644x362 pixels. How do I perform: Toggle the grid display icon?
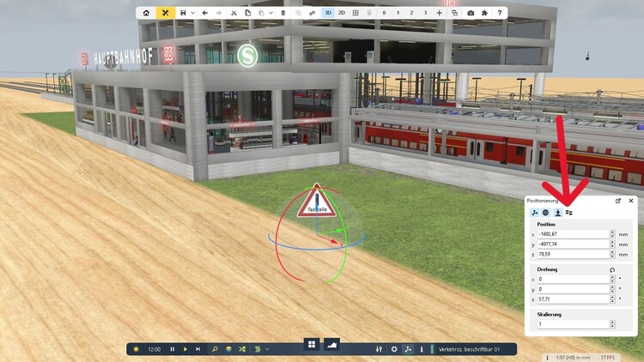click(x=355, y=13)
